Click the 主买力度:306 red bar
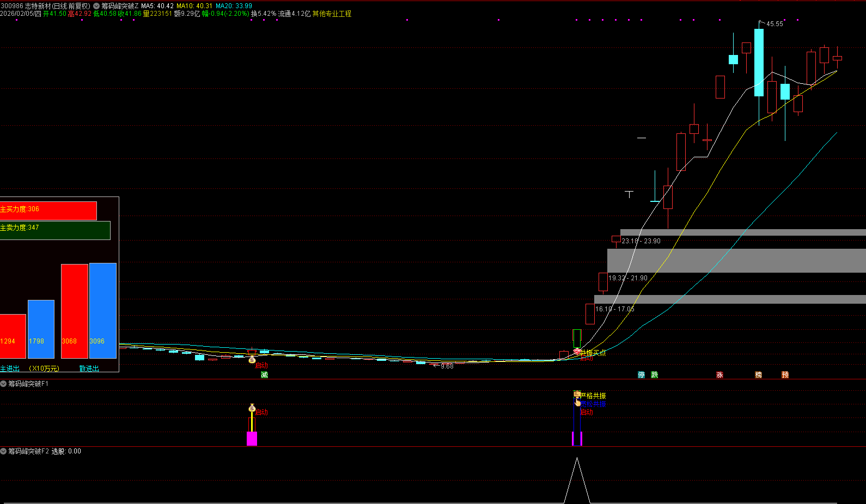The image size is (866, 504). point(48,211)
